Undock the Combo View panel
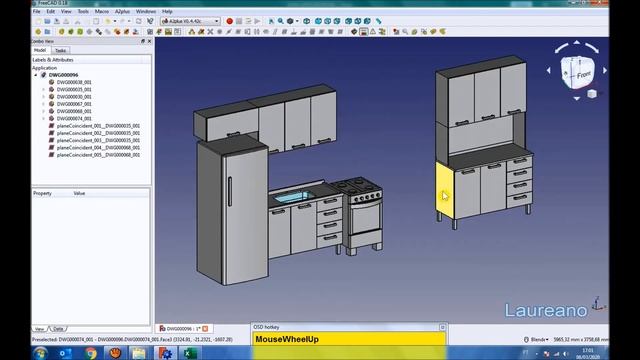640x360 pixels. (143, 41)
